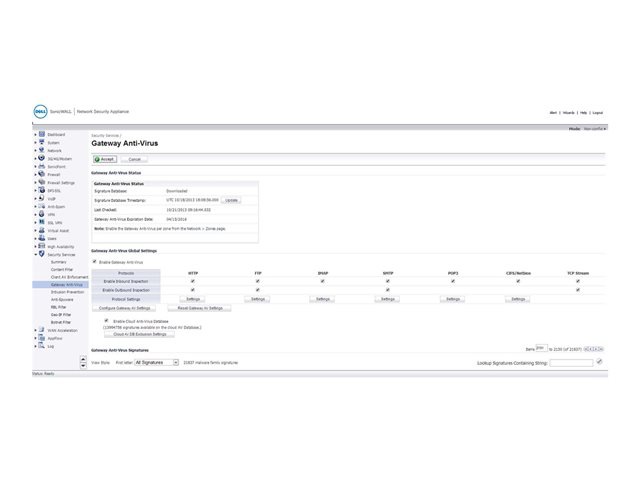Click the sidebar scroll down arrow
The image size is (640, 480).
click(83, 366)
